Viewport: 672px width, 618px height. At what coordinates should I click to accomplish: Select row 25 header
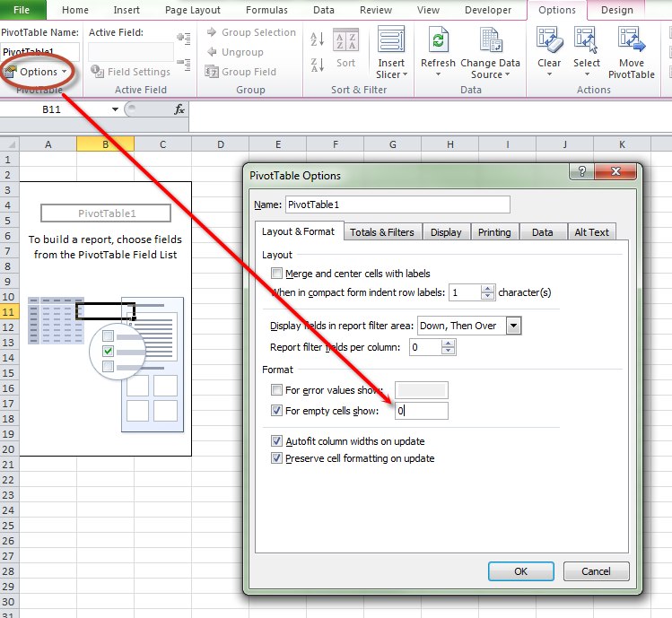[9, 526]
